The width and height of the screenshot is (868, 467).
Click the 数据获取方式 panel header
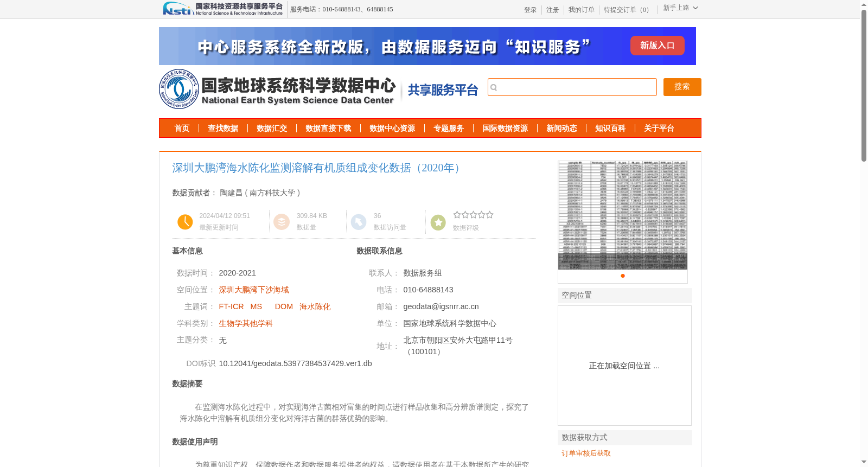coord(625,438)
